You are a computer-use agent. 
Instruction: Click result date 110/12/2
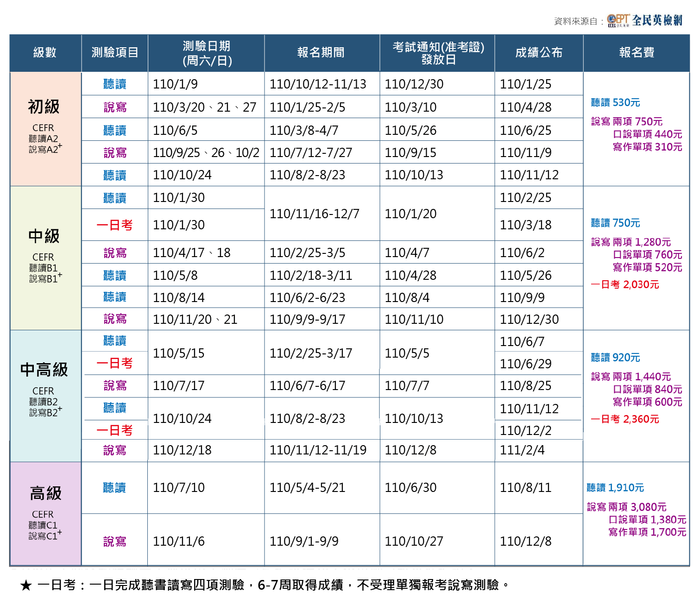[525, 431]
